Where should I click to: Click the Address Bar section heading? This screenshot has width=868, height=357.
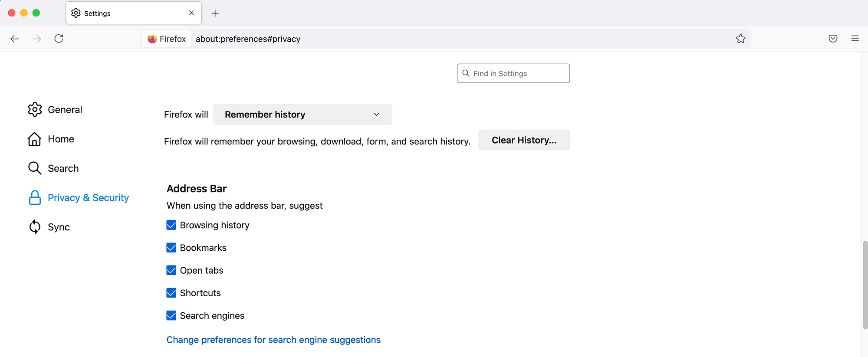[197, 189]
